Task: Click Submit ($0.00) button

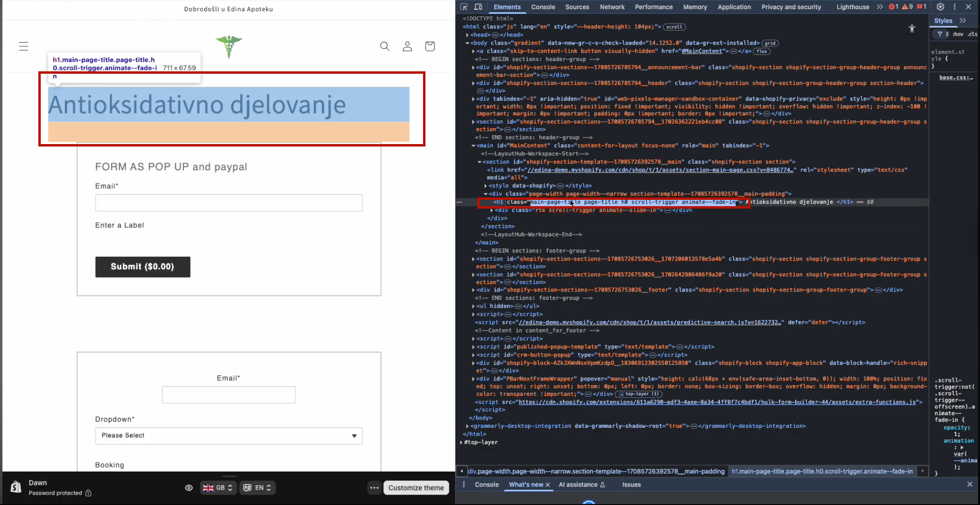Action: [143, 267]
